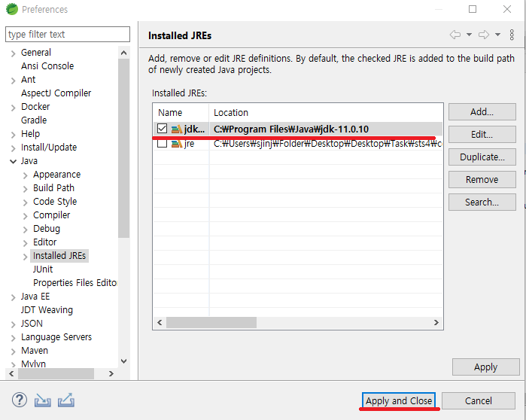Click the export preferences icon
526x420 pixels.
click(66, 400)
